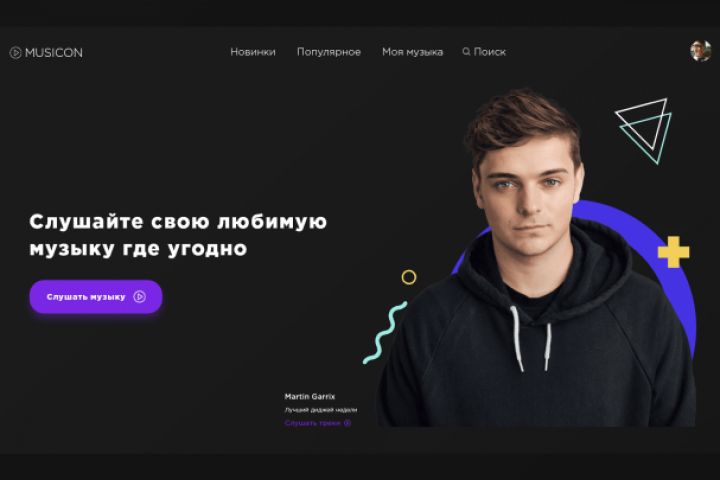720x480 pixels.
Task: Select the Поиск search label
Action: [489, 52]
